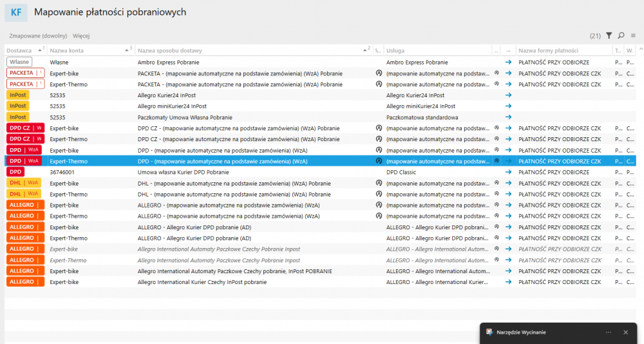The width and height of the screenshot is (644, 344).
Task: Click the KF logo tile
Action: (16, 12)
